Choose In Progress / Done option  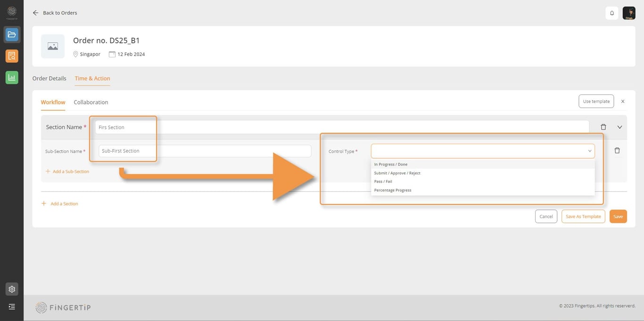pyautogui.click(x=483, y=164)
